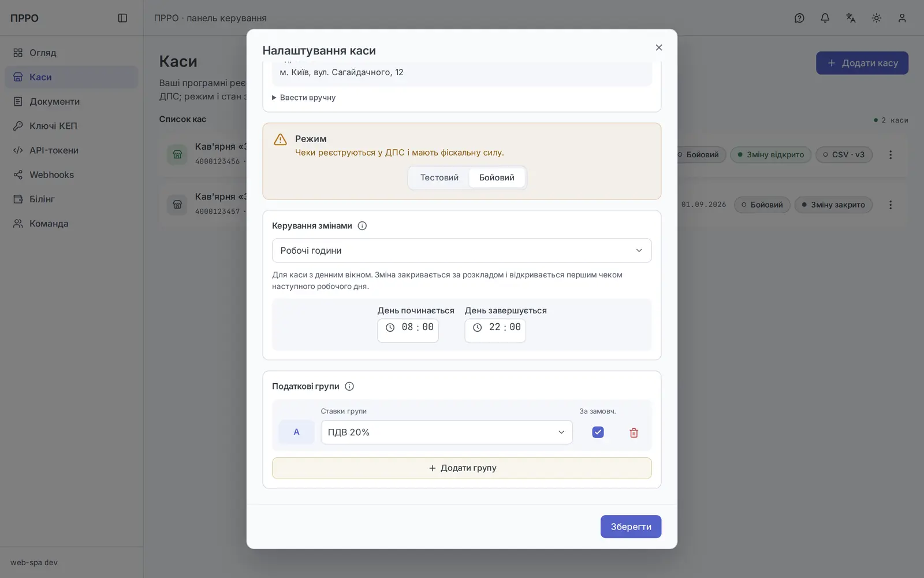Collapse the sidebar panel icon
This screenshot has height=578, width=924.
pos(122,18)
